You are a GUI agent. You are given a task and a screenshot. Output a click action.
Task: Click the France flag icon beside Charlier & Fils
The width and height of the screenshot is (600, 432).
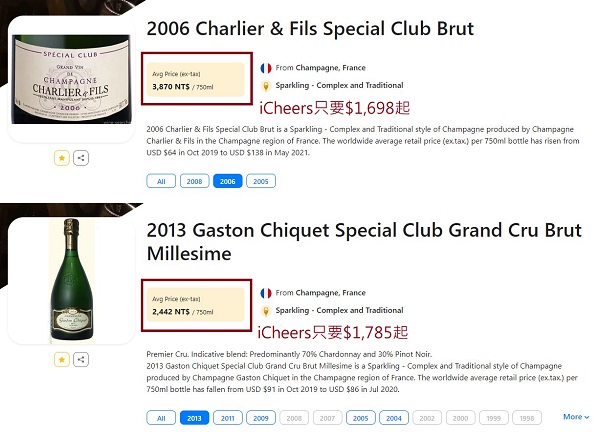click(266, 68)
